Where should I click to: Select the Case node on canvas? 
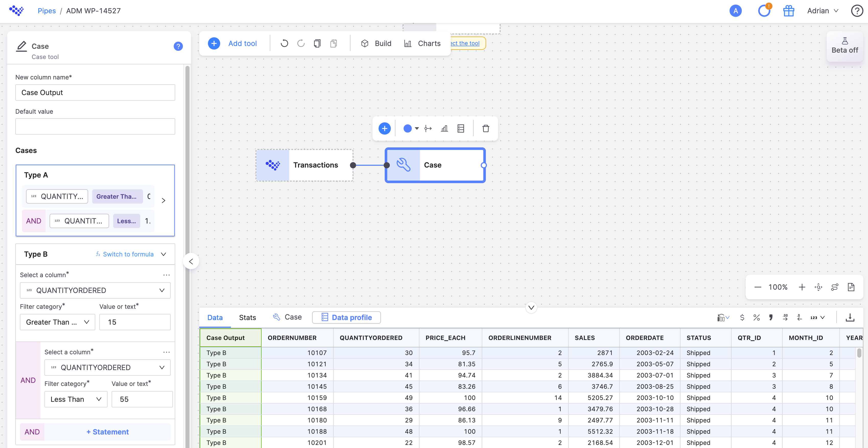435,165
